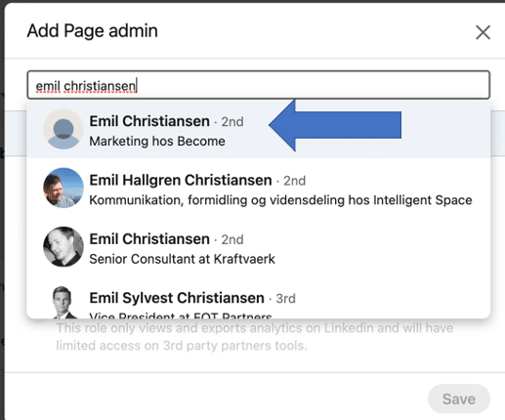Click the Save button
Screen dimensions: 505x420
tap(459, 399)
